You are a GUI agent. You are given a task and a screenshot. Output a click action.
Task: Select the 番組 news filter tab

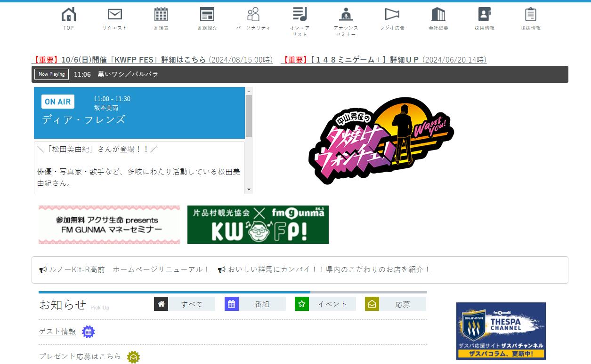point(255,304)
